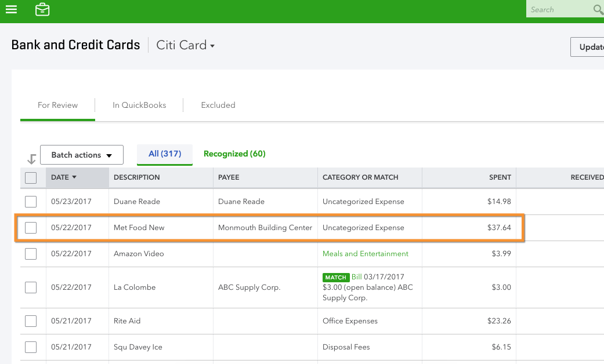
Task: Open the Excluded tab
Action: (218, 105)
